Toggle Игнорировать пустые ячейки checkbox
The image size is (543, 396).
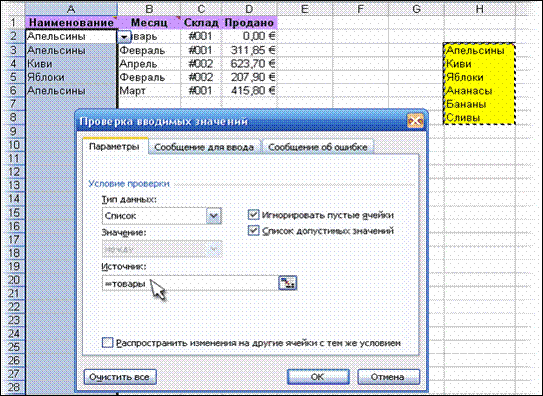[x=253, y=215]
